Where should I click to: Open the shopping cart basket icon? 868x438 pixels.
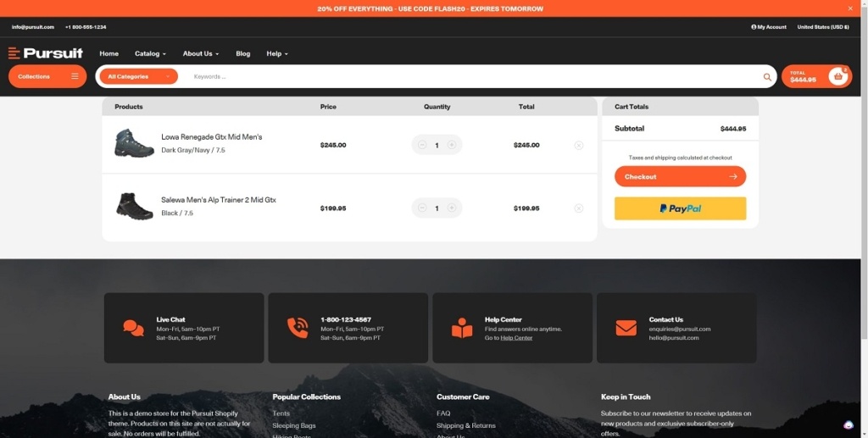point(838,76)
